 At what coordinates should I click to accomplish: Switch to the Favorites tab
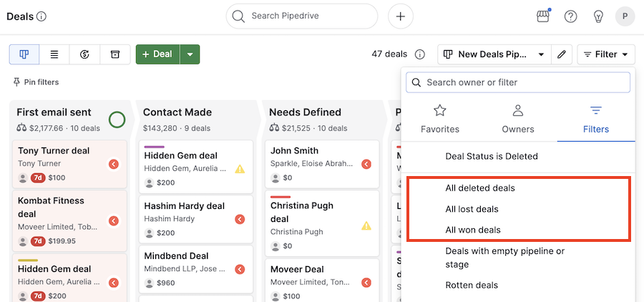coord(440,119)
